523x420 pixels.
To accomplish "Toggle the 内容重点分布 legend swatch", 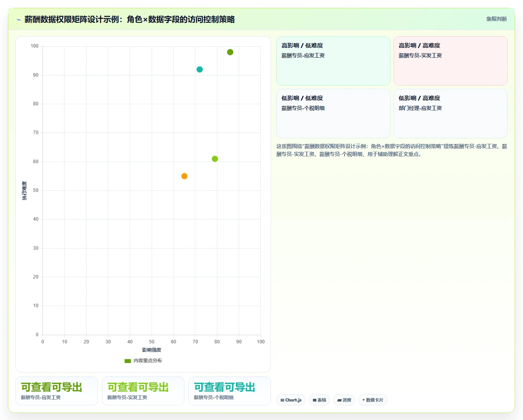I will 127,361.
